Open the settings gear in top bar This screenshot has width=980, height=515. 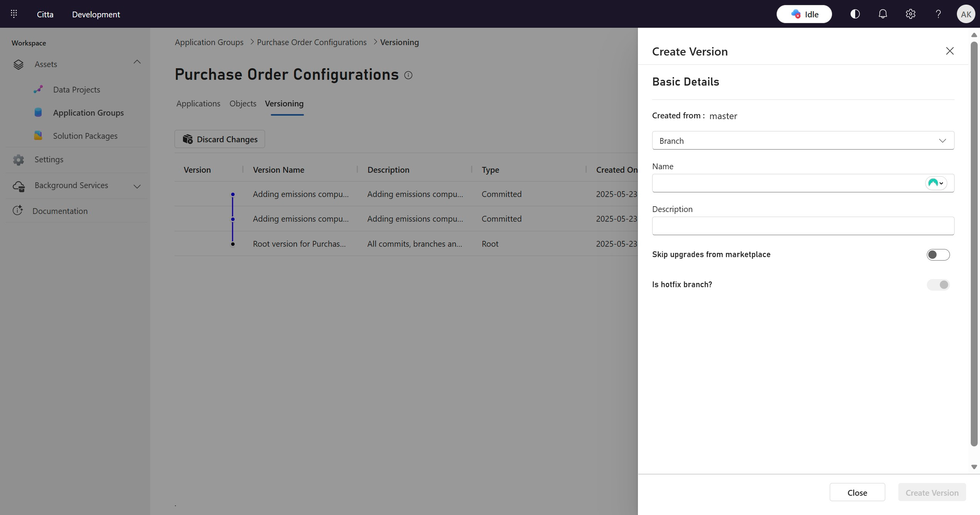point(910,14)
